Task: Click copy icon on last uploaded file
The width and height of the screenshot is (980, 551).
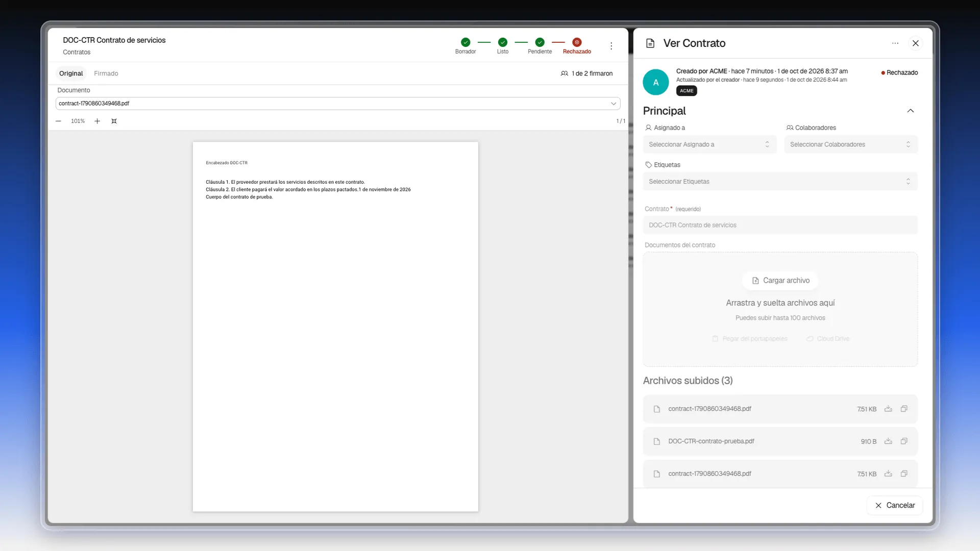Action: point(904,473)
